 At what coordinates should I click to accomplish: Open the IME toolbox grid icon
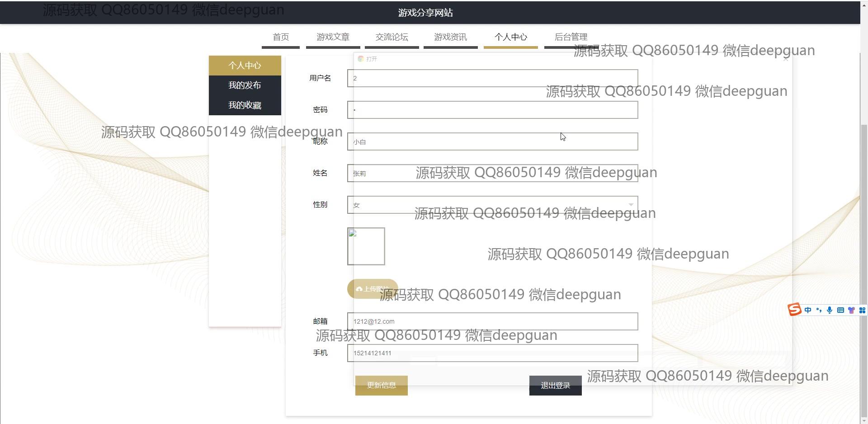pyautogui.click(x=862, y=310)
